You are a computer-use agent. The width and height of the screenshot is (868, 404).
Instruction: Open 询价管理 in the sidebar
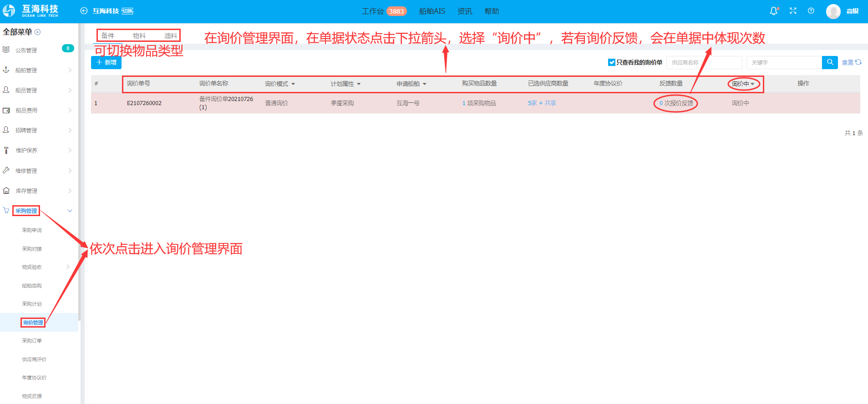pyautogui.click(x=33, y=323)
